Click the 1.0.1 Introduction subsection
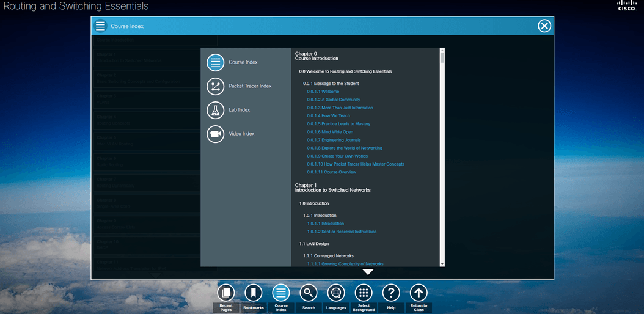644x314 pixels. [x=320, y=216]
